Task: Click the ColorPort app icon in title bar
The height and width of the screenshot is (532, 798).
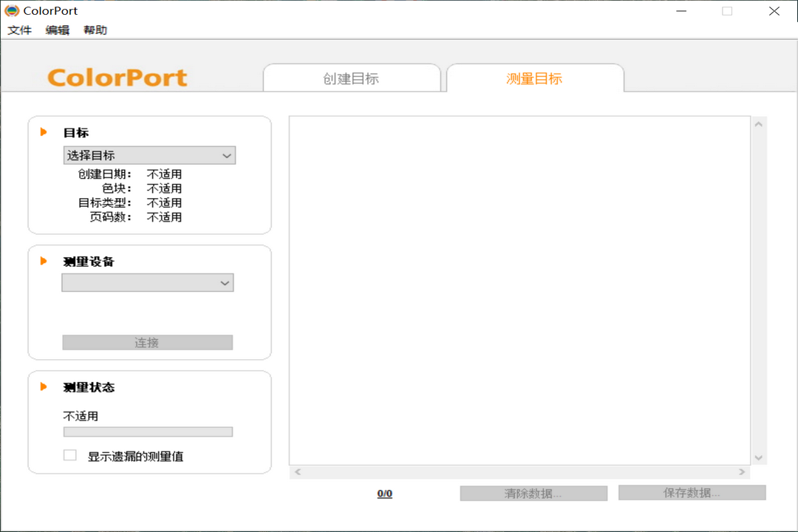Action: point(10,10)
